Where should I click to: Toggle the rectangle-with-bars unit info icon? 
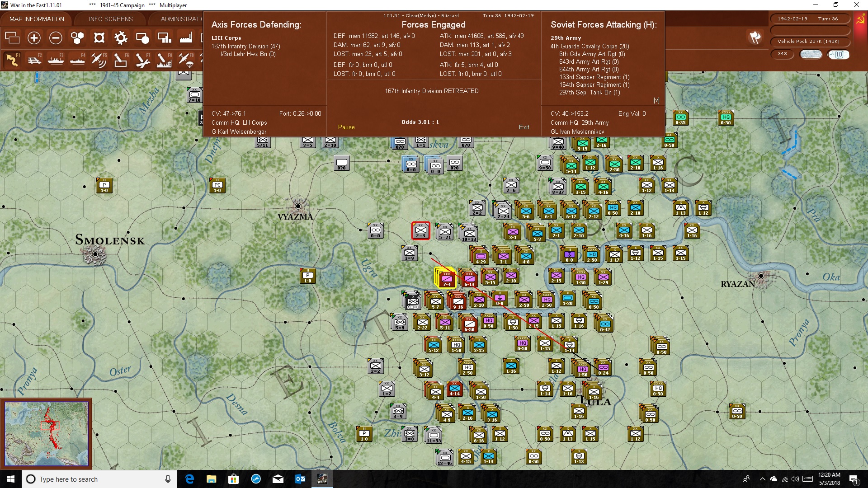click(164, 38)
